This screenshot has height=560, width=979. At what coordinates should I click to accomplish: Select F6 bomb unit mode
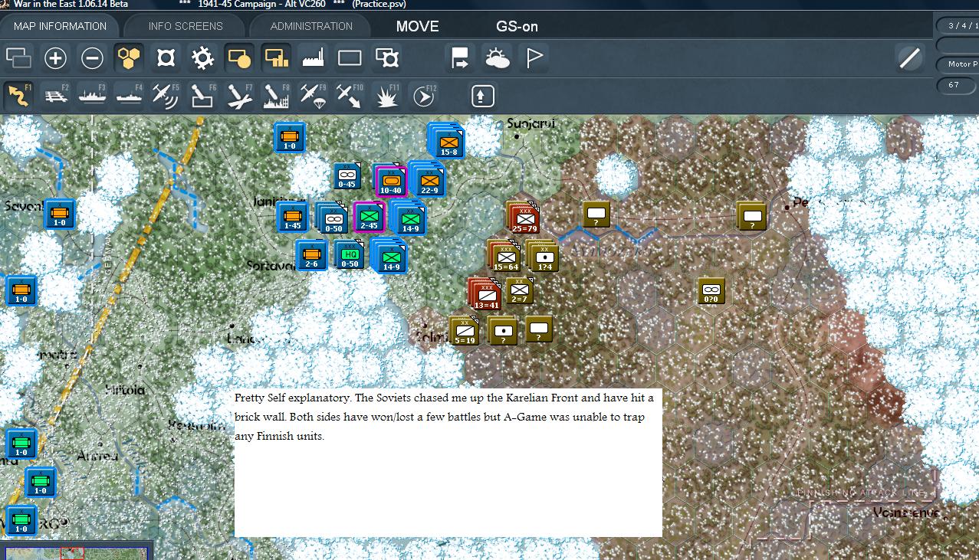click(x=202, y=96)
